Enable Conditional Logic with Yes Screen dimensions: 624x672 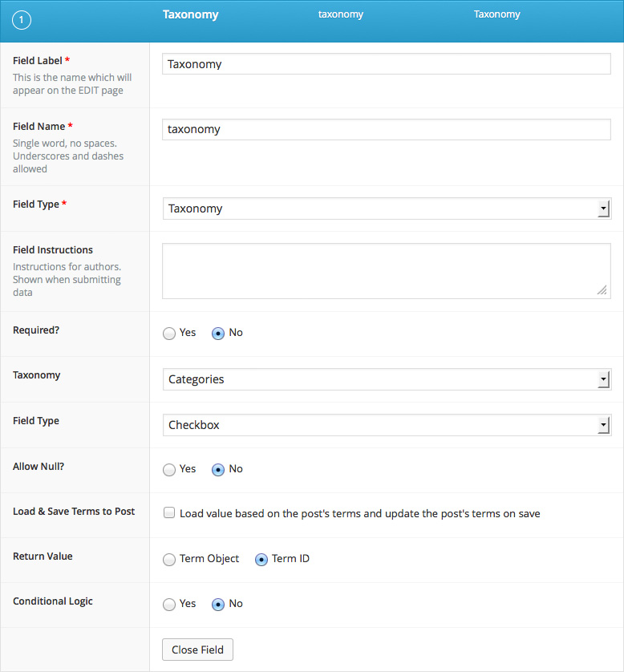coord(169,604)
